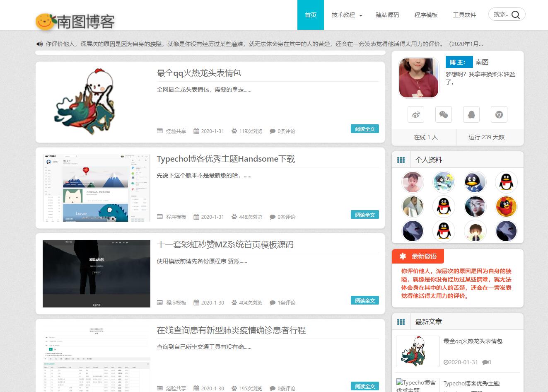
Task: Click the WeChat social icon
Action: 444,115
